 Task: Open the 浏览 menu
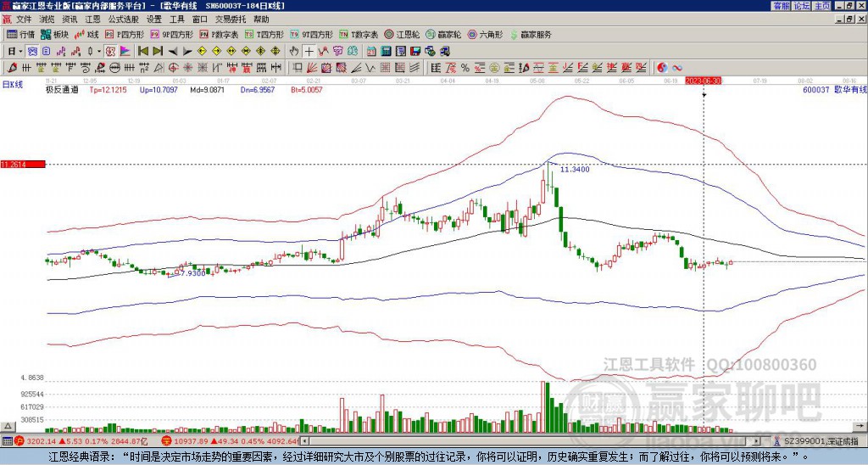pos(47,20)
